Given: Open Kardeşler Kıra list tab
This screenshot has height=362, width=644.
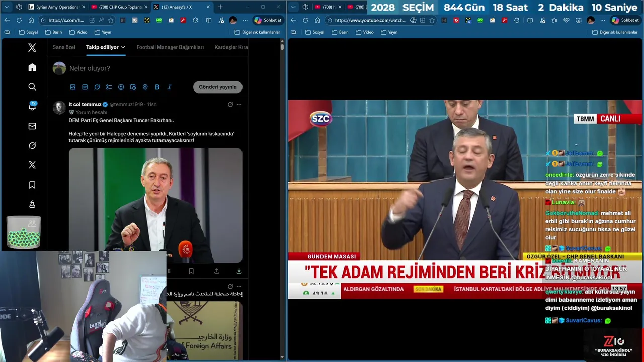Looking at the screenshot, I should point(231,47).
